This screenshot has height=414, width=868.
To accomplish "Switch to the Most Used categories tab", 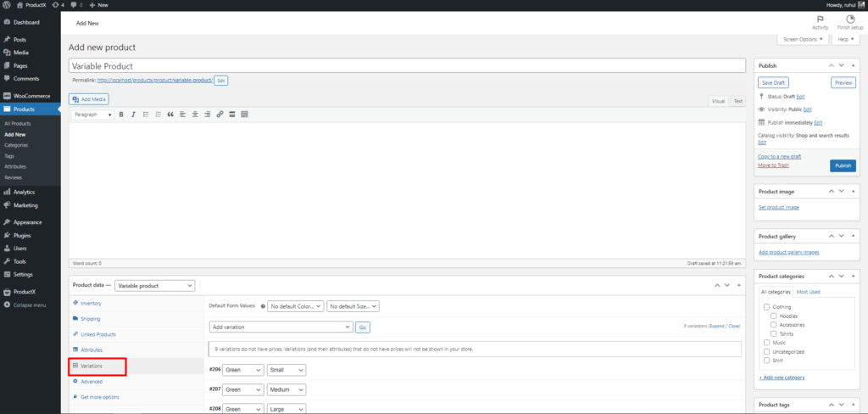I will [x=808, y=292].
